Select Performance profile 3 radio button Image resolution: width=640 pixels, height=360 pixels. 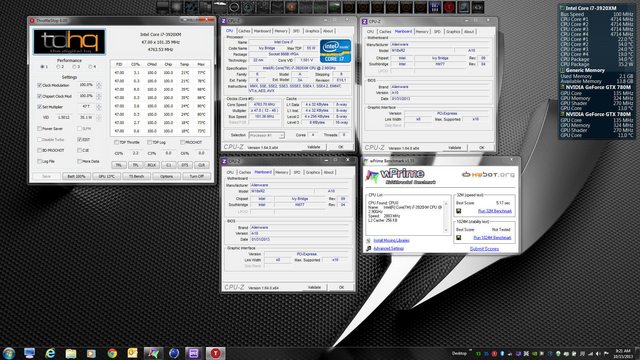tap(74, 67)
